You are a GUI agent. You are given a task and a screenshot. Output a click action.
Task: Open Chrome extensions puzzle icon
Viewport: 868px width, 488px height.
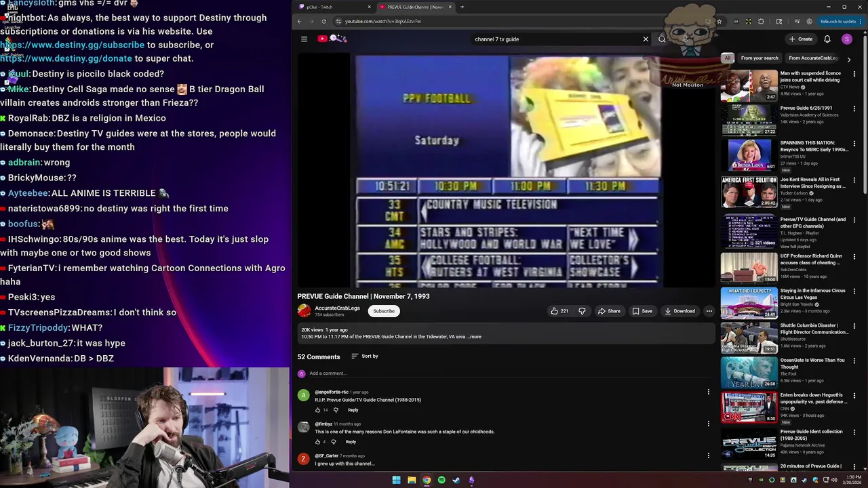pos(762,21)
